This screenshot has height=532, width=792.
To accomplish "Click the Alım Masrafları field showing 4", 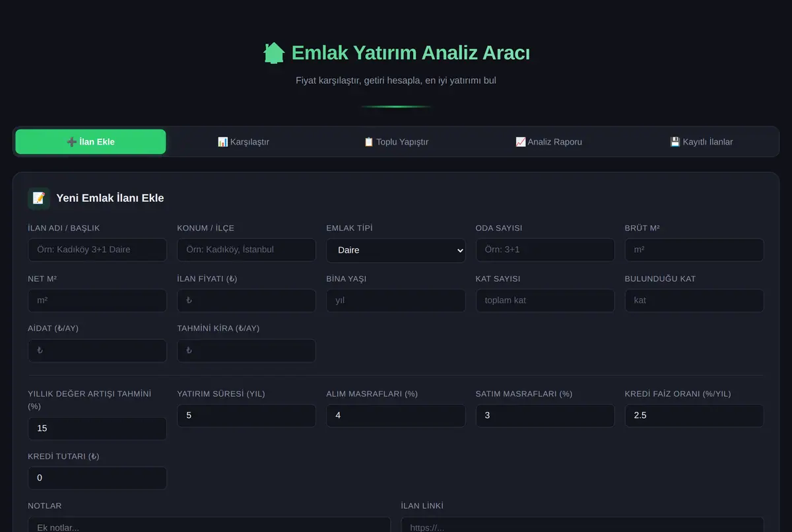I will [396, 416].
